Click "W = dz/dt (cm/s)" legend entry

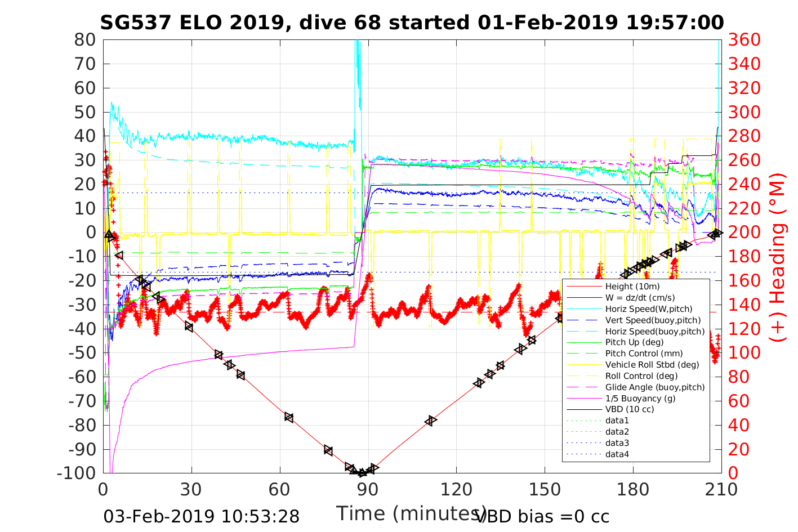[x=640, y=298]
